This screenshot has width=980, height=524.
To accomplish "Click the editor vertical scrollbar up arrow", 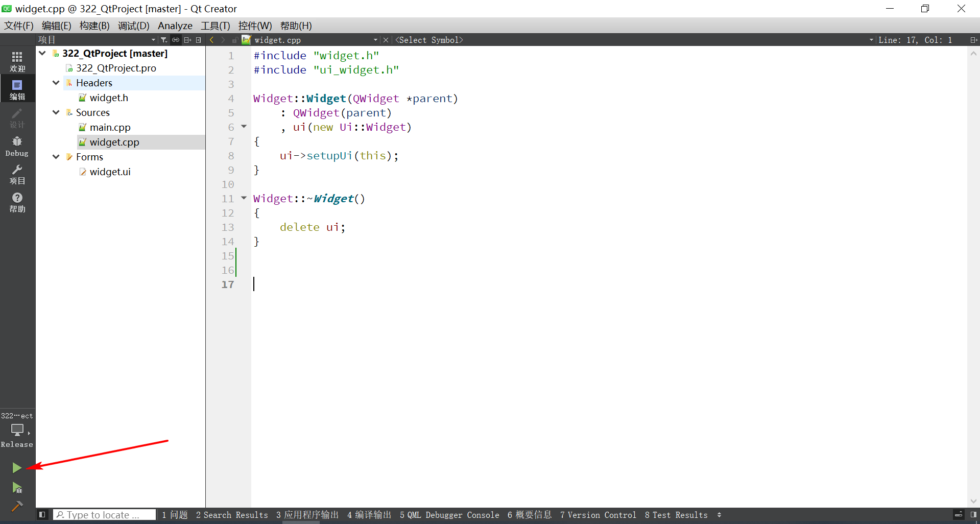I will 973,53.
